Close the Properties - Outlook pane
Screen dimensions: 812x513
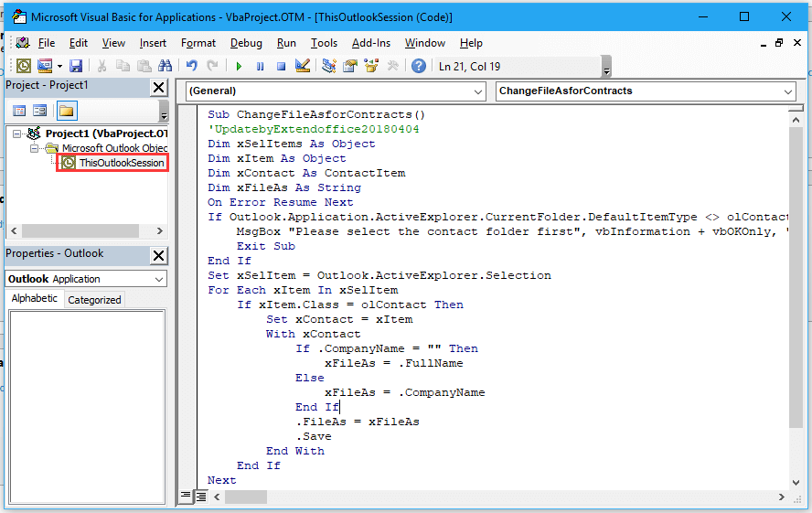(x=158, y=254)
